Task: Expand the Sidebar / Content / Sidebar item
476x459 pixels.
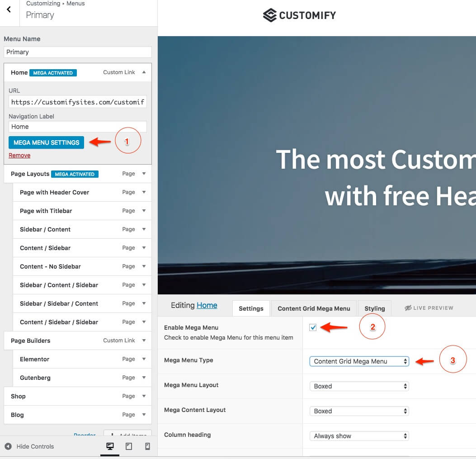Action: pos(144,285)
